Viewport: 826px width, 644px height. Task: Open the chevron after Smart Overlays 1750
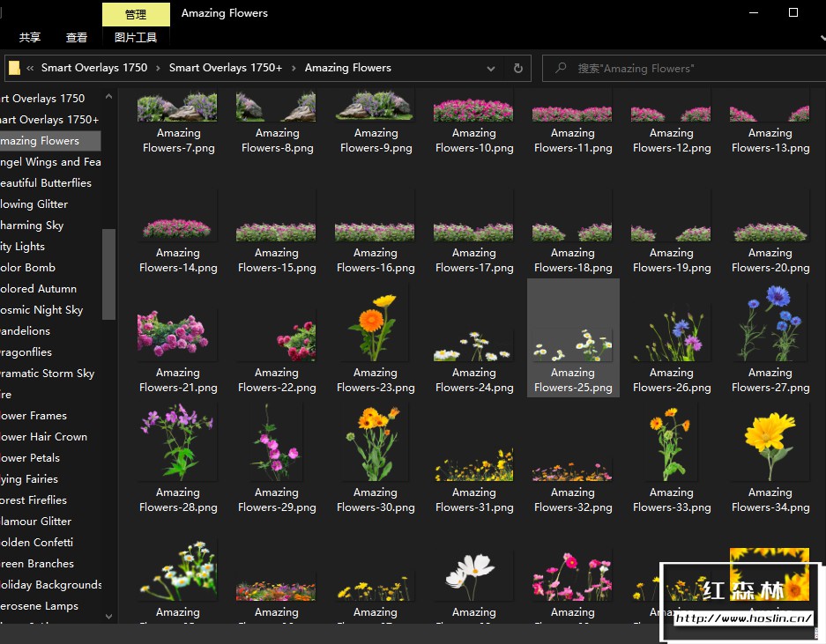(158, 68)
